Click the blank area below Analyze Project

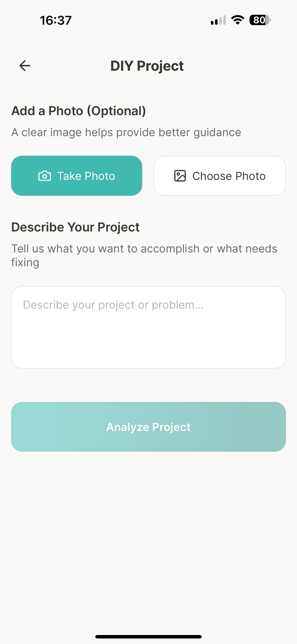click(x=148, y=538)
